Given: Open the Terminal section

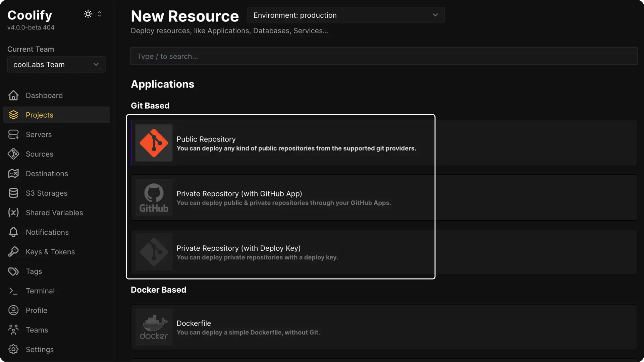Looking at the screenshot, I should click(40, 291).
